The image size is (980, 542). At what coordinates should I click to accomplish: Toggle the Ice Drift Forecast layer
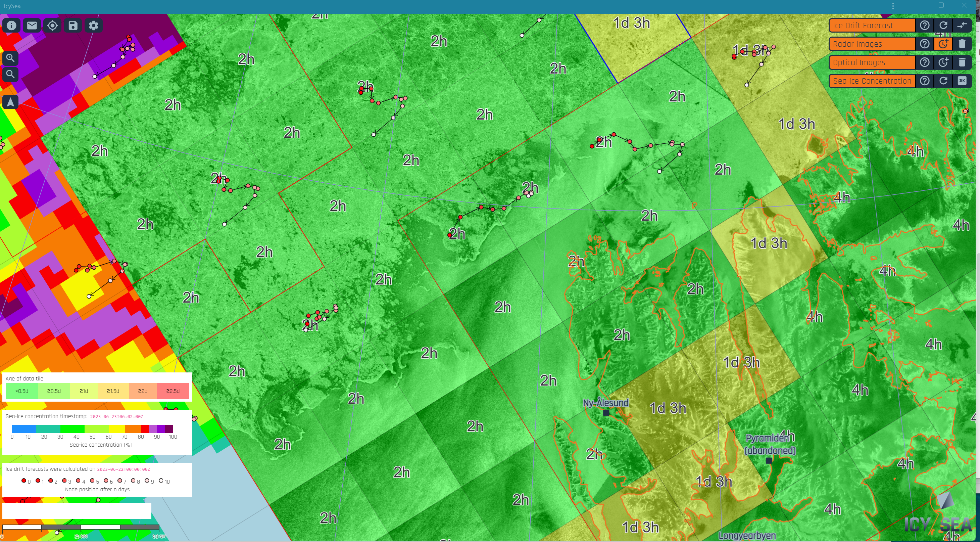point(872,26)
